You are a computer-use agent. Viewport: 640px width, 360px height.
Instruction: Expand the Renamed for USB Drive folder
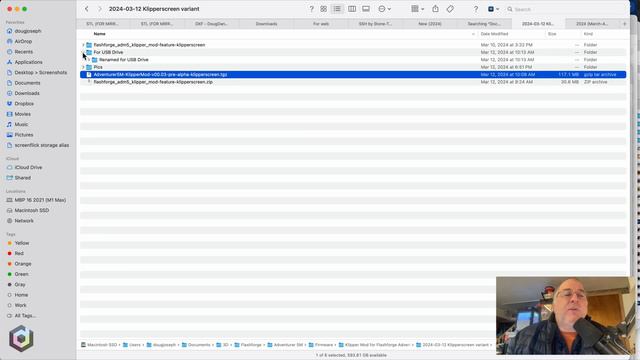[89, 60]
